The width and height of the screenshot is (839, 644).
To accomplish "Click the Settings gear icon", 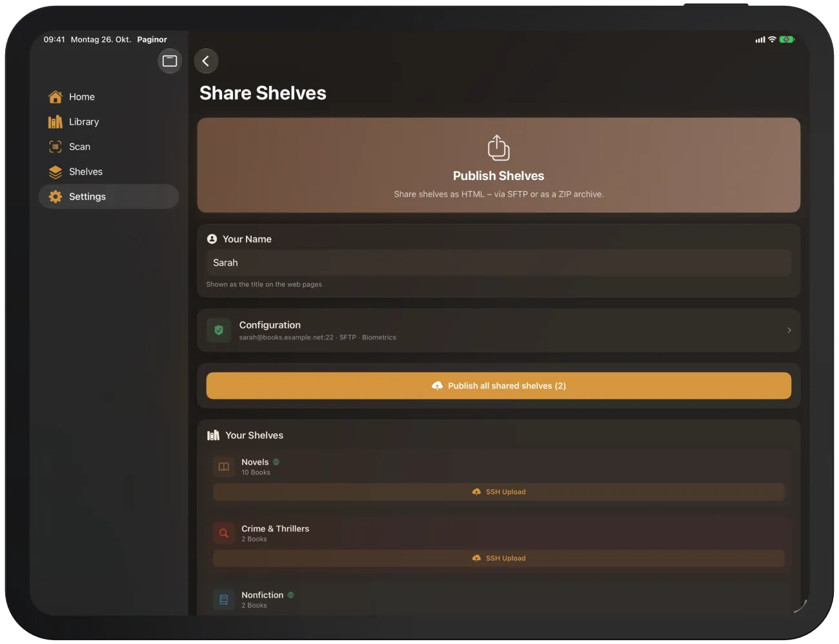I will tap(56, 197).
